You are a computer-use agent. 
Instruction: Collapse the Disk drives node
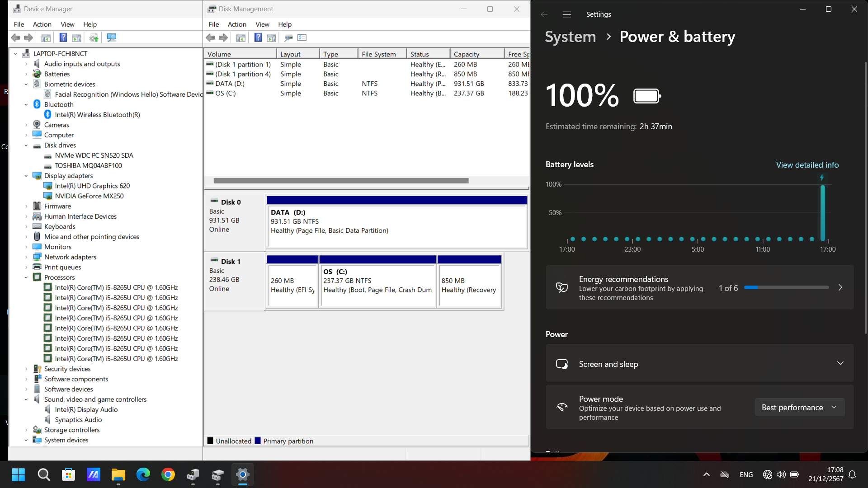[x=26, y=145]
